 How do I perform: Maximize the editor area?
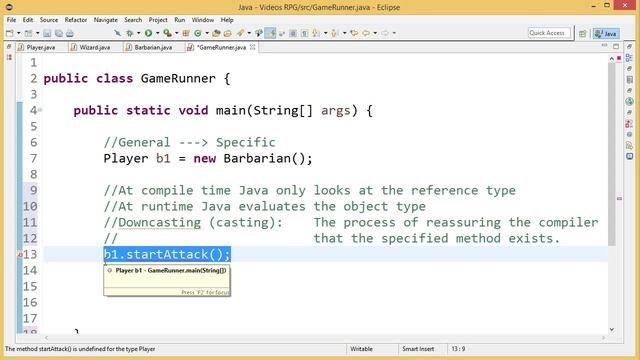[616, 47]
